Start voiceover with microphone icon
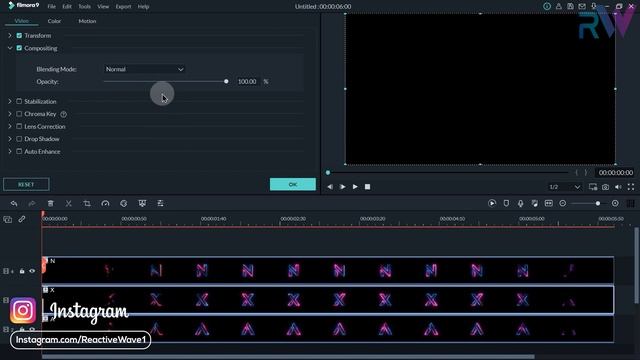Viewport: 640px width, 360px height. (520, 203)
